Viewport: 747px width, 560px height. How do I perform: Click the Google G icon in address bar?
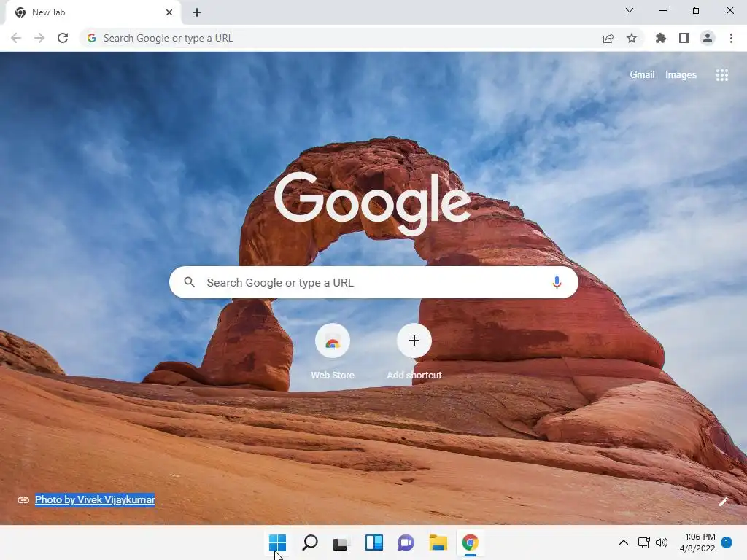coord(92,38)
